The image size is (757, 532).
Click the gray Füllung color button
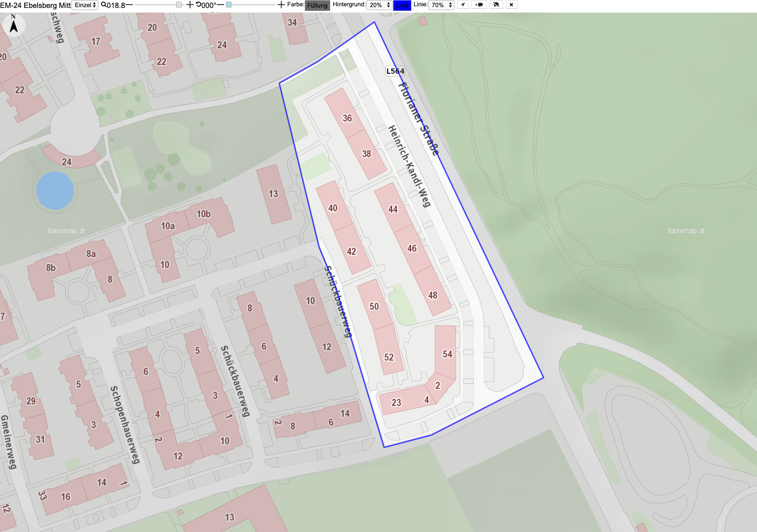pyautogui.click(x=317, y=5)
